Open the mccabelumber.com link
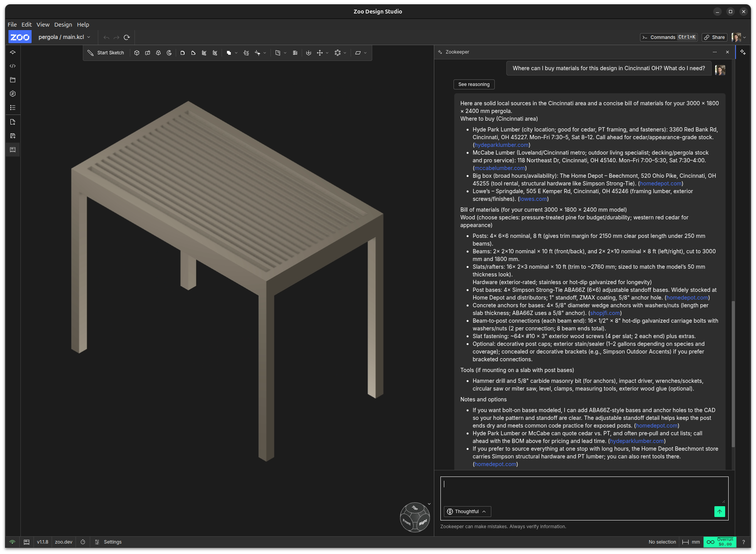 click(499, 168)
